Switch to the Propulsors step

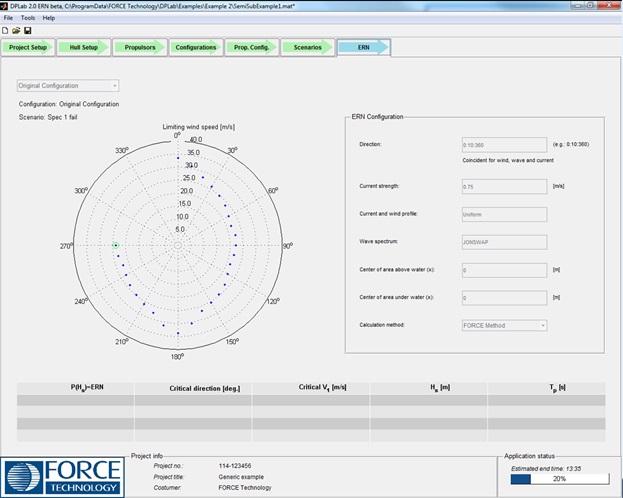[x=140, y=47]
